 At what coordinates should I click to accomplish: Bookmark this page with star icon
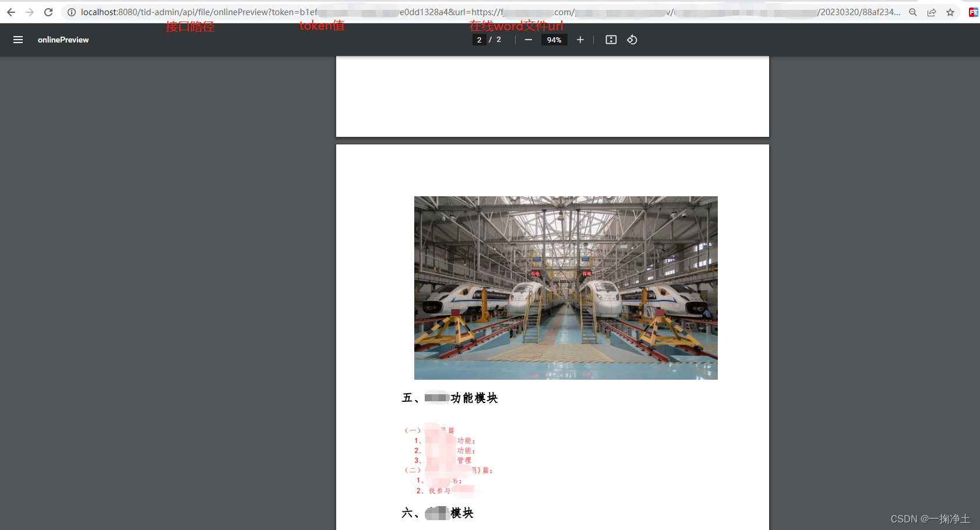pos(950,12)
